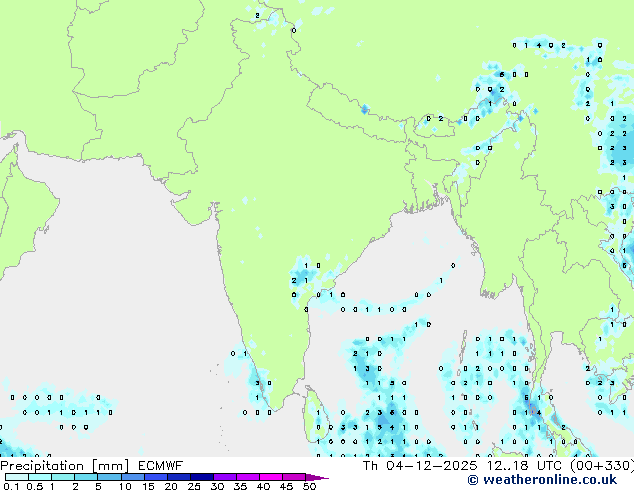This screenshot has width=634, height=490.
Task: Pick the 15–20 mm legend swatch
Action: click(x=156, y=477)
